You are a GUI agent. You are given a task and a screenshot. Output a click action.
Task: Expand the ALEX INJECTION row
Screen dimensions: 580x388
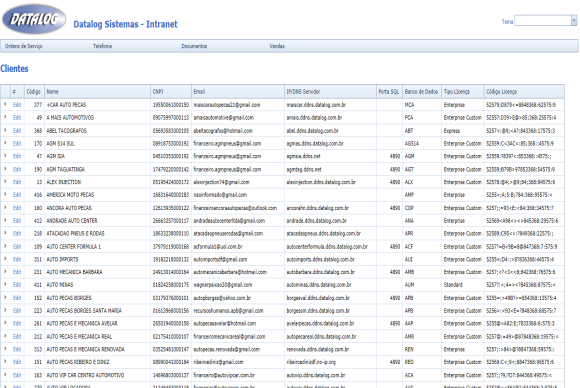[5, 182]
